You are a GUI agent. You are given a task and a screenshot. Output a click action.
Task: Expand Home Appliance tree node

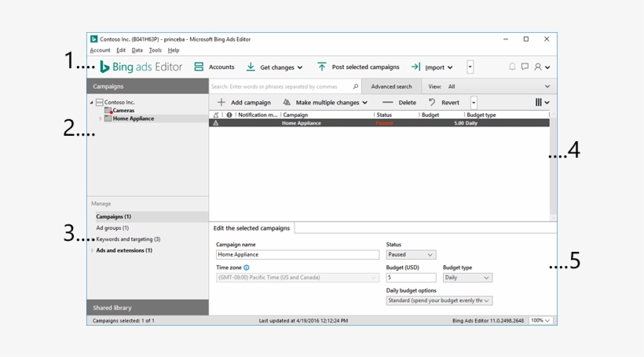point(101,118)
